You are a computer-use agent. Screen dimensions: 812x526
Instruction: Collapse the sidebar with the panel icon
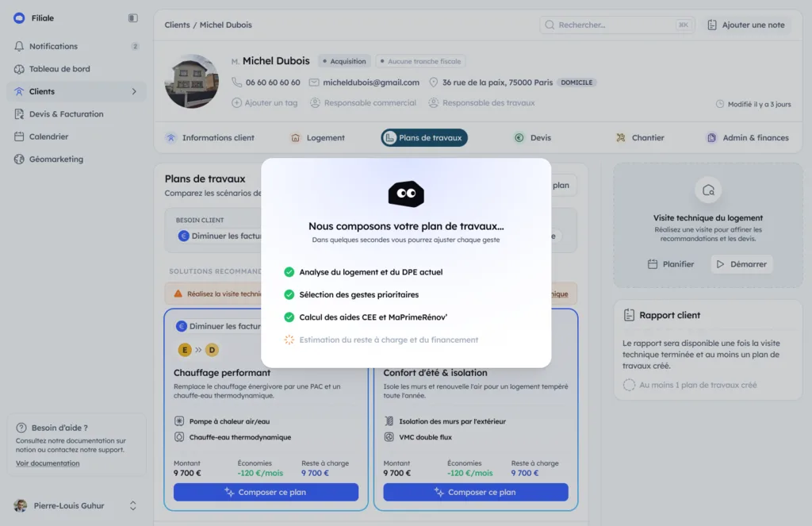tap(133, 18)
